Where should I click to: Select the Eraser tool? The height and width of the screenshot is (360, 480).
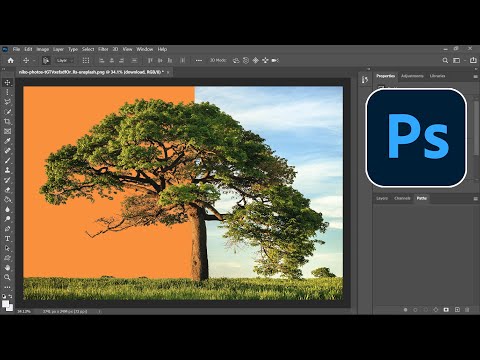tap(7, 190)
